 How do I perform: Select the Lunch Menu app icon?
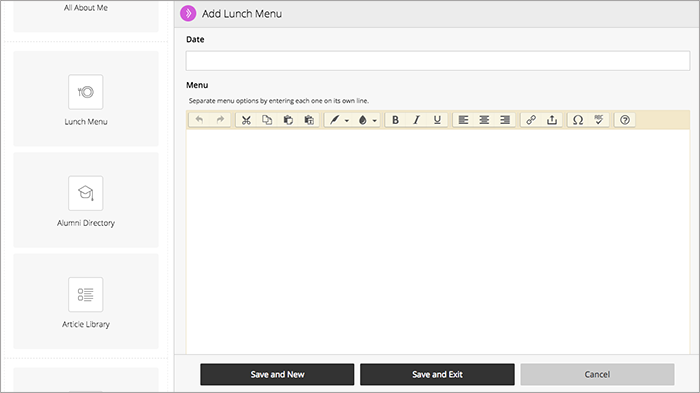click(86, 92)
